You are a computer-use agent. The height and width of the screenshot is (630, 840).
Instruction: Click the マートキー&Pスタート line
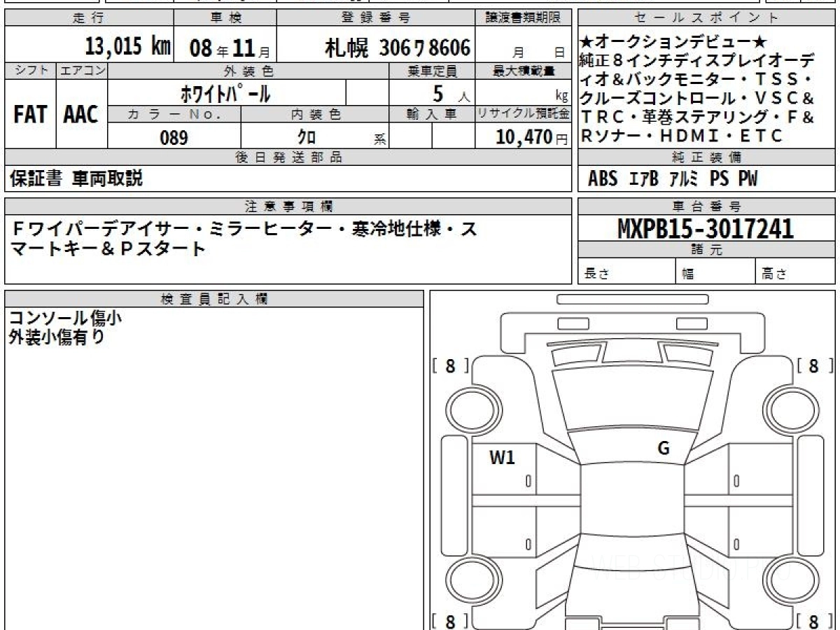click(x=108, y=248)
